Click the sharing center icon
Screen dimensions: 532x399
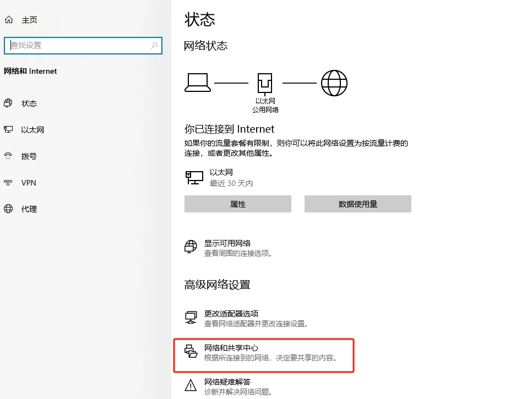[191, 351]
